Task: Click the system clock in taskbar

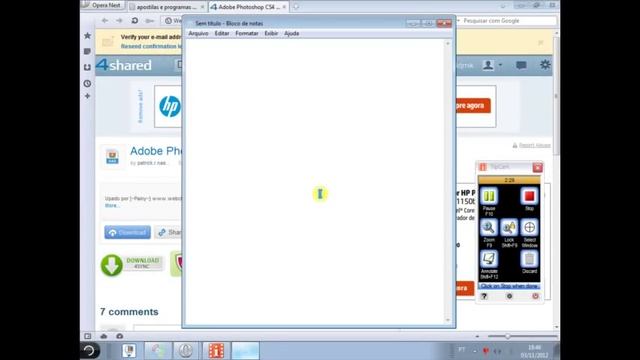Action: [534, 351]
